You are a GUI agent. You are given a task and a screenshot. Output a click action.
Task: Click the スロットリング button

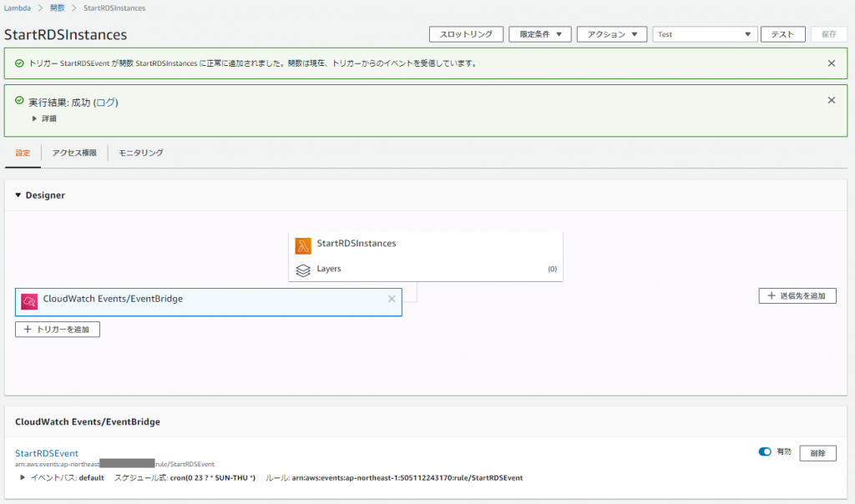(466, 34)
